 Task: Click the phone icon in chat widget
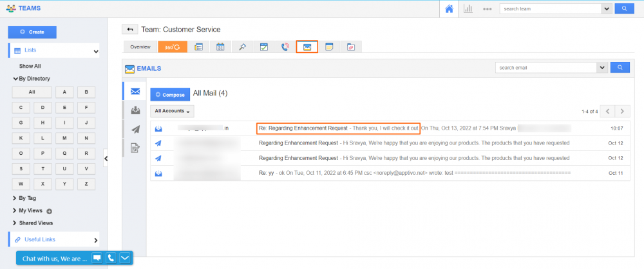tap(111, 258)
